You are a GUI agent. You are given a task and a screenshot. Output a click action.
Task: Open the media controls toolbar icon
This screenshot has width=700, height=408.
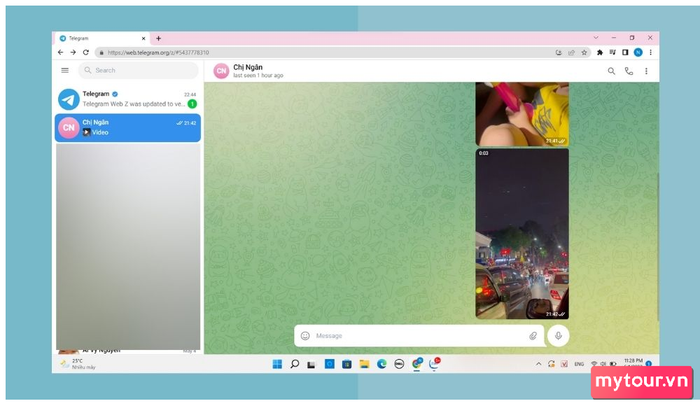(612, 52)
